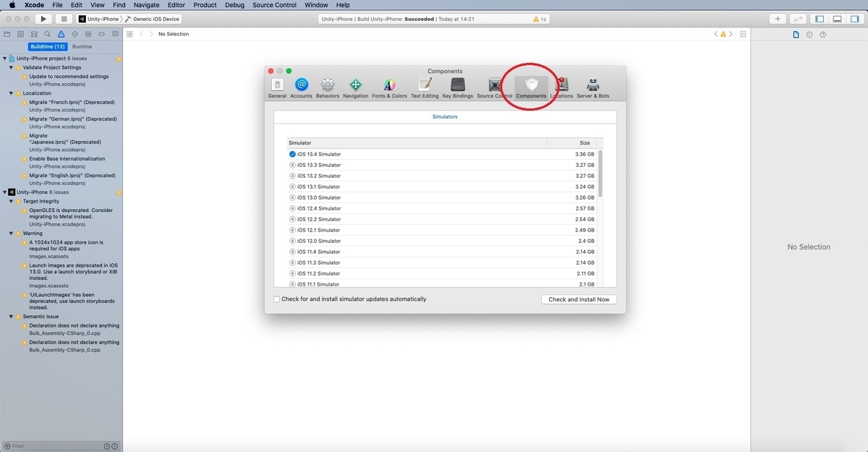Open the Library with the plus button
Image resolution: width=868 pixels, height=452 pixels.
(778, 19)
